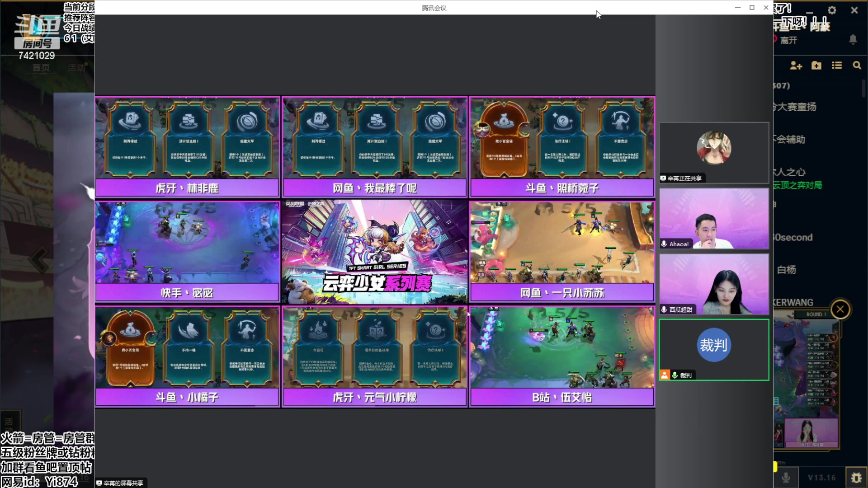The height and width of the screenshot is (488, 868).
Task: Close the ROUND 1 spectate preview popup
Action: tap(840, 310)
